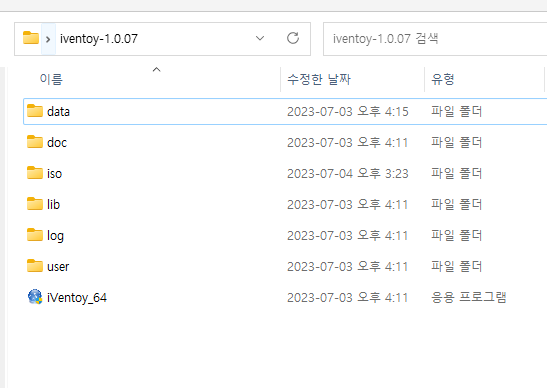
Task: Click the modified date of log row
Action: click(x=347, y=236)
